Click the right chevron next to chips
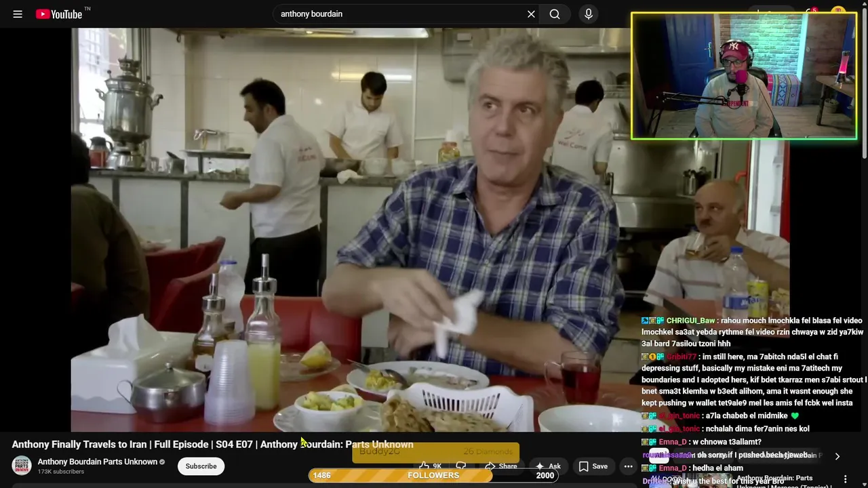The width and height of the screenshot is (868, 488). click(x=837, y=456)
